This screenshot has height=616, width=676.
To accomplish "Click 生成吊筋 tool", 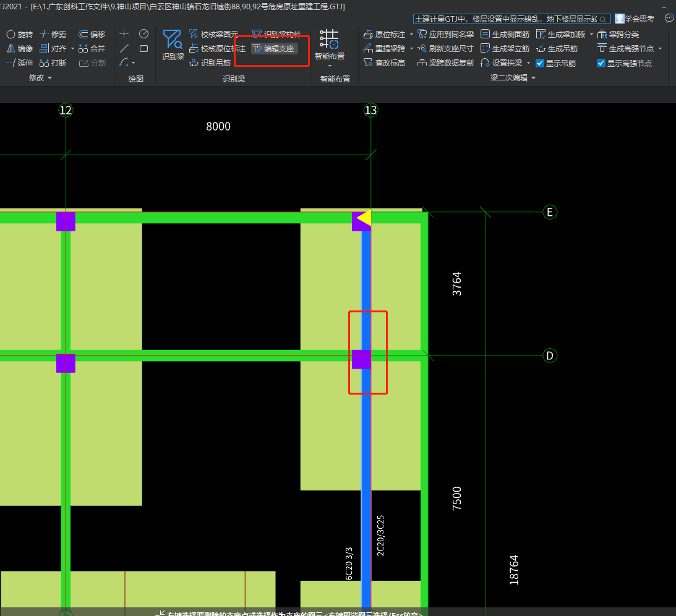I will [x=557, y=48].
